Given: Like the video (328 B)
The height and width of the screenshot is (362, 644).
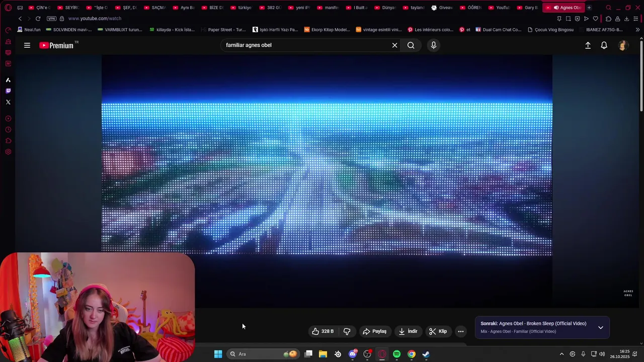Looking at the screenshot, I should tap(323, 331).
